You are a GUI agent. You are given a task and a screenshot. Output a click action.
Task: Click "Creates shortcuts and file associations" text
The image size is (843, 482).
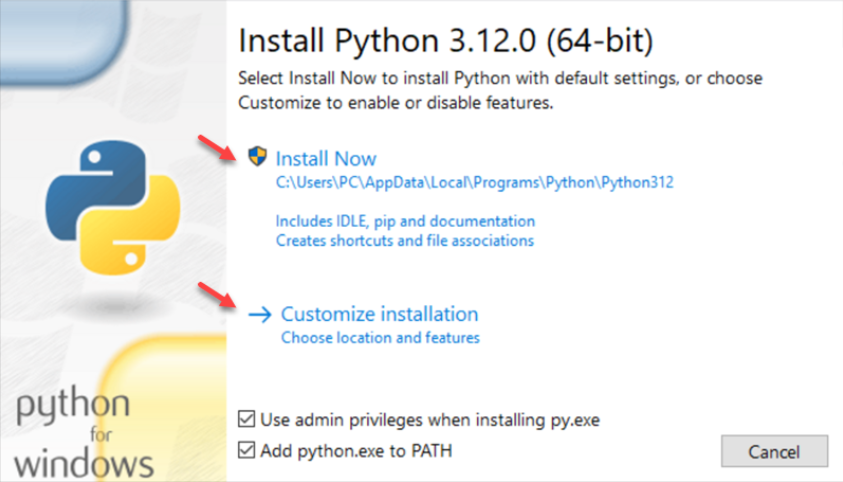pos(404,241)
